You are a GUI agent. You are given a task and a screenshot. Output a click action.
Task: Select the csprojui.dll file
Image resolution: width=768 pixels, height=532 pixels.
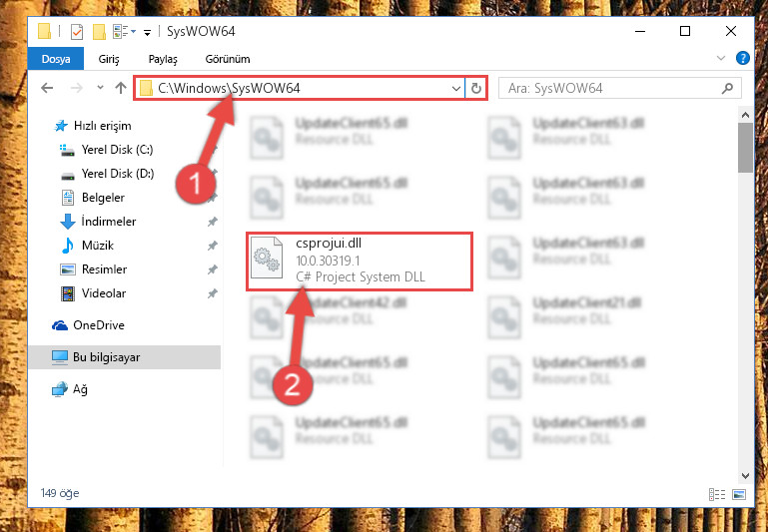point(359,262)
